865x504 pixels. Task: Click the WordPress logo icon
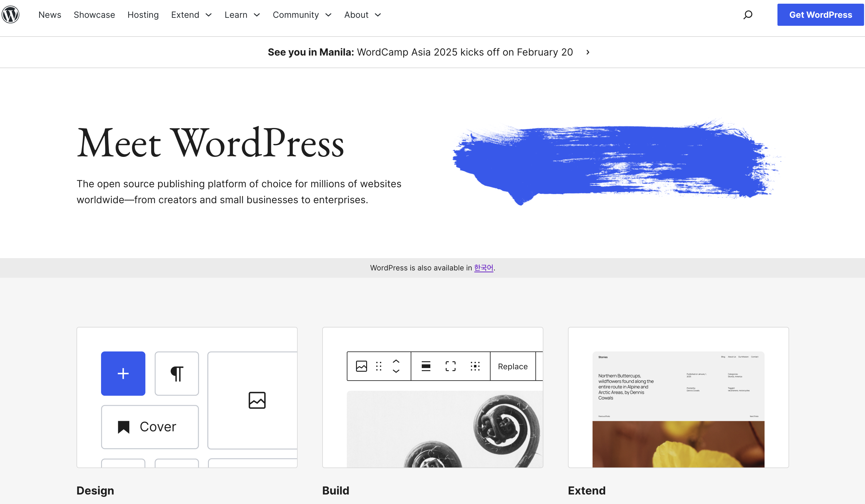(x=10, y=15)
